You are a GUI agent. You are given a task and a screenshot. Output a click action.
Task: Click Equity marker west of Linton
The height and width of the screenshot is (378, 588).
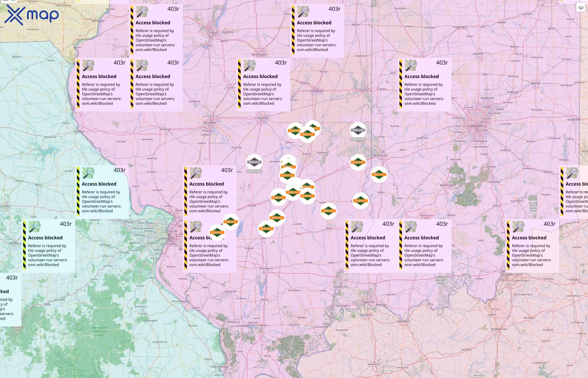360,201
